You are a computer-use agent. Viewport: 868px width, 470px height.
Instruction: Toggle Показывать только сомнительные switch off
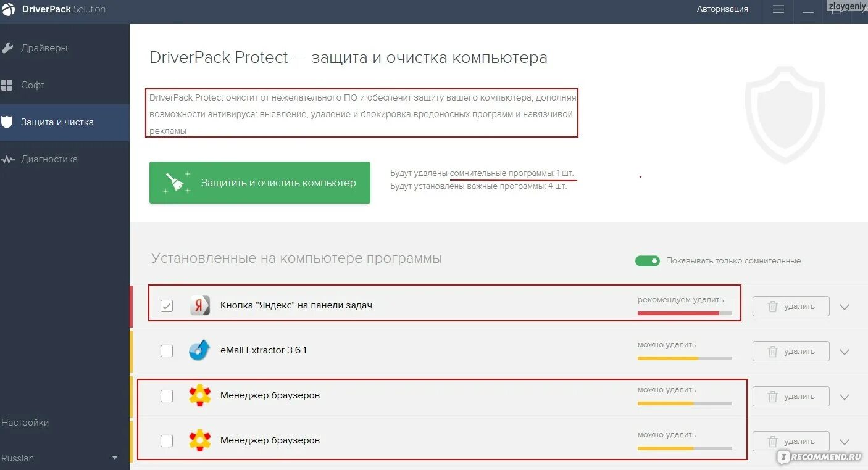(648, 261)
